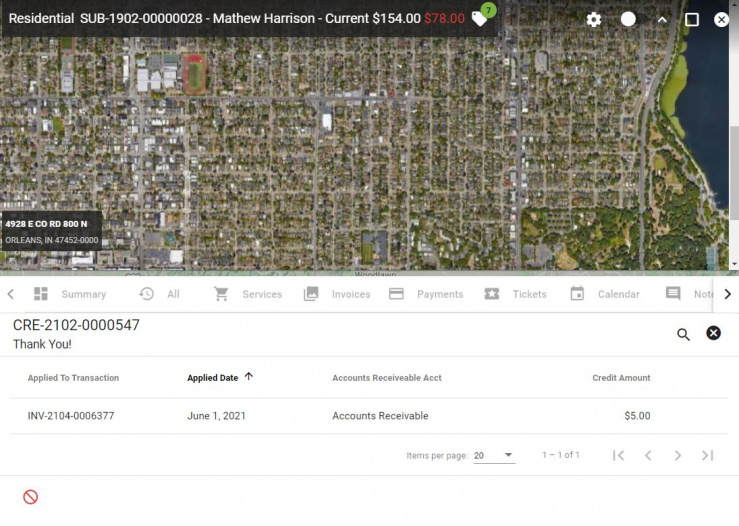The width and height of the screenshot is (739, 526).
Task: Open Items per page dropdown
Action: point(494,455)
